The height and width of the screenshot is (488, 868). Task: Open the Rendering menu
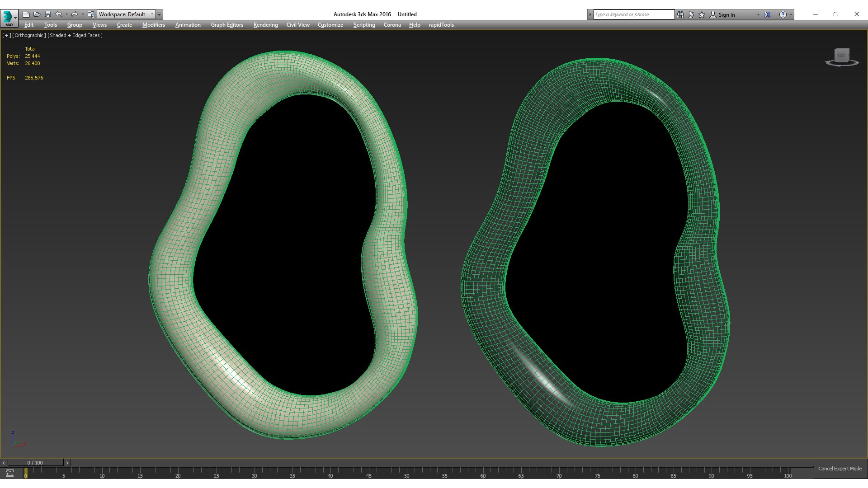pos(265,25)
